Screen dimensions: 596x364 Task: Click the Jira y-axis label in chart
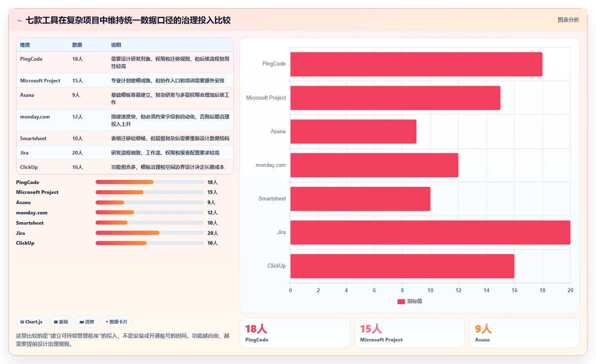coord(281,232)
